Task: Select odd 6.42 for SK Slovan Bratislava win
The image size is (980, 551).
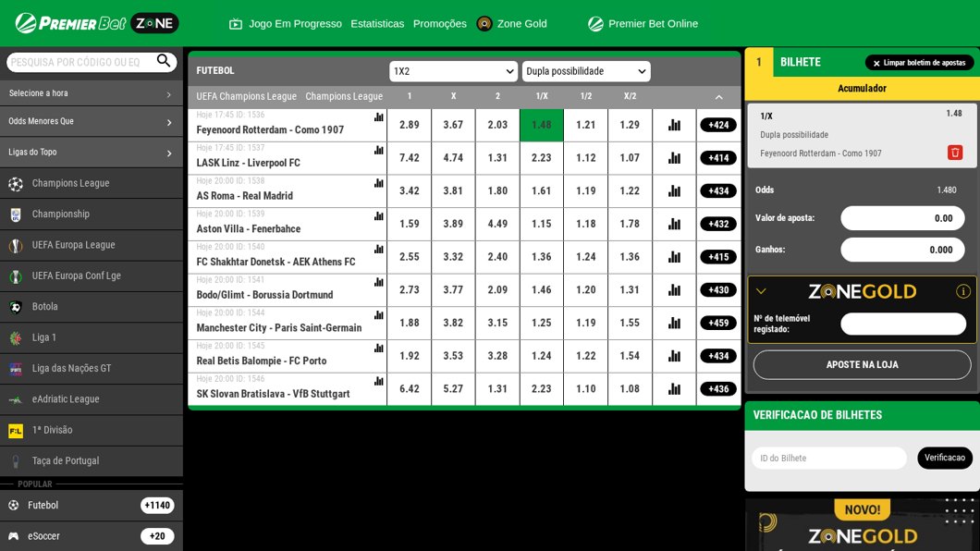Action: click(x=410, y=388)
